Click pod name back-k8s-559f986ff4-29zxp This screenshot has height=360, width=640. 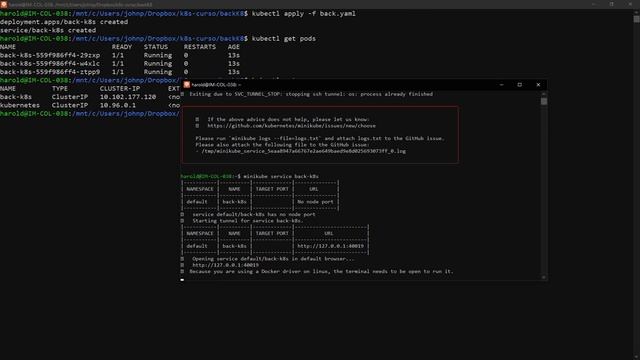(50, 55)
